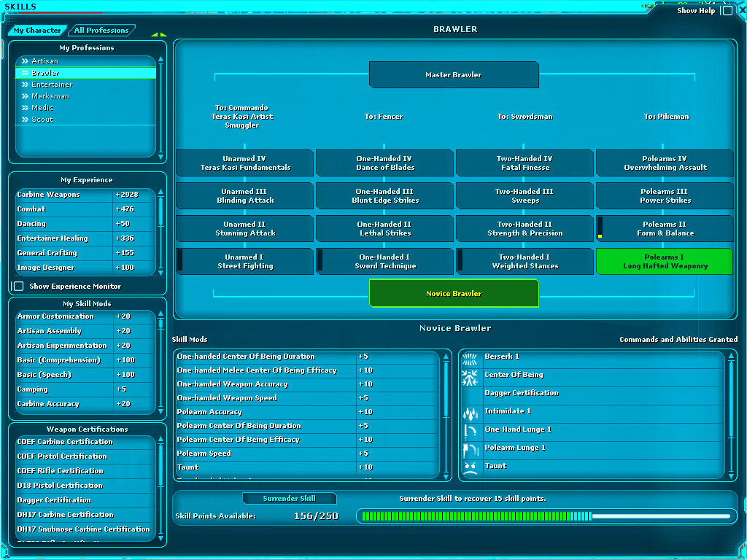The height and width of the screenshot is (560, 747).
Task: Click the Camping skill mod row
Action: pos(86,389)
